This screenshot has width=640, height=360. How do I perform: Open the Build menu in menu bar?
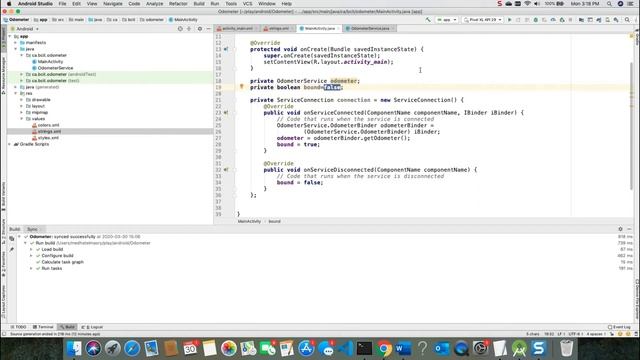[x=199, y=4]
